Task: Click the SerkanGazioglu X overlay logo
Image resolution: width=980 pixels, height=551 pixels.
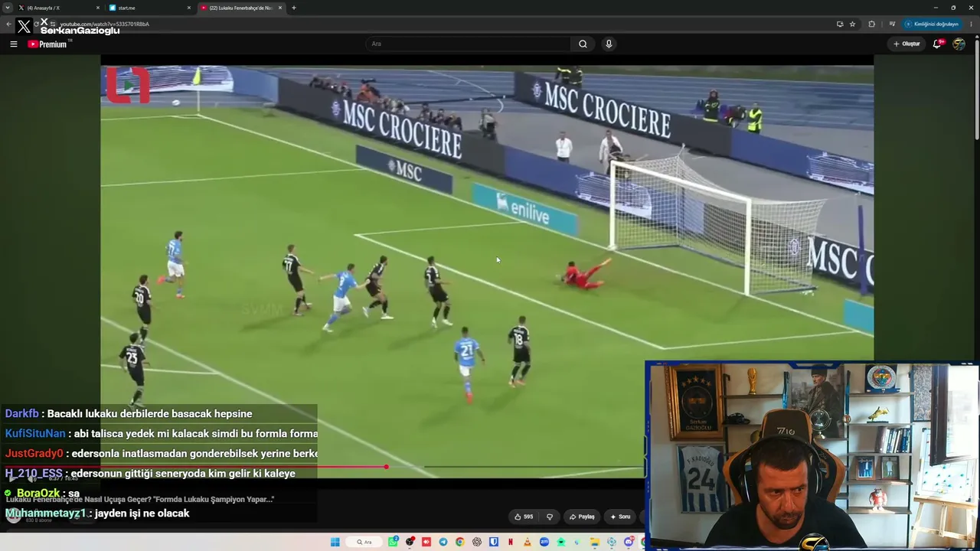Action: [x=24, y=27]
